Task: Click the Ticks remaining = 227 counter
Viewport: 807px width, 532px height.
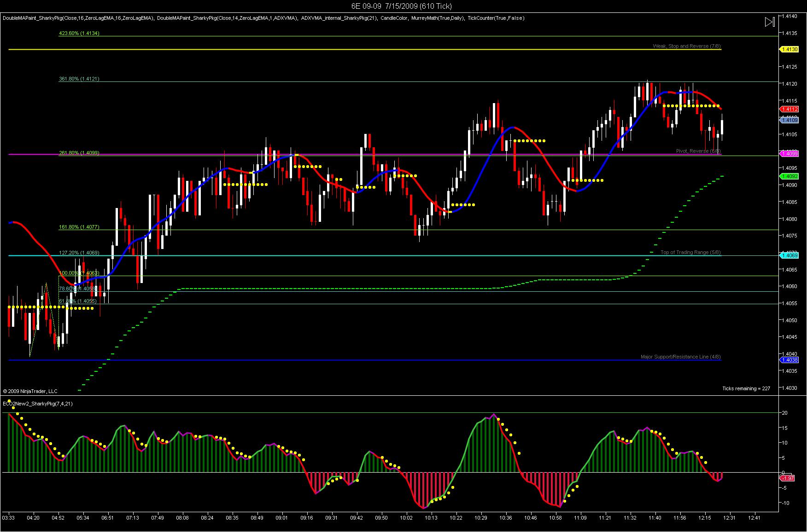Action: (x=746, y=388)
